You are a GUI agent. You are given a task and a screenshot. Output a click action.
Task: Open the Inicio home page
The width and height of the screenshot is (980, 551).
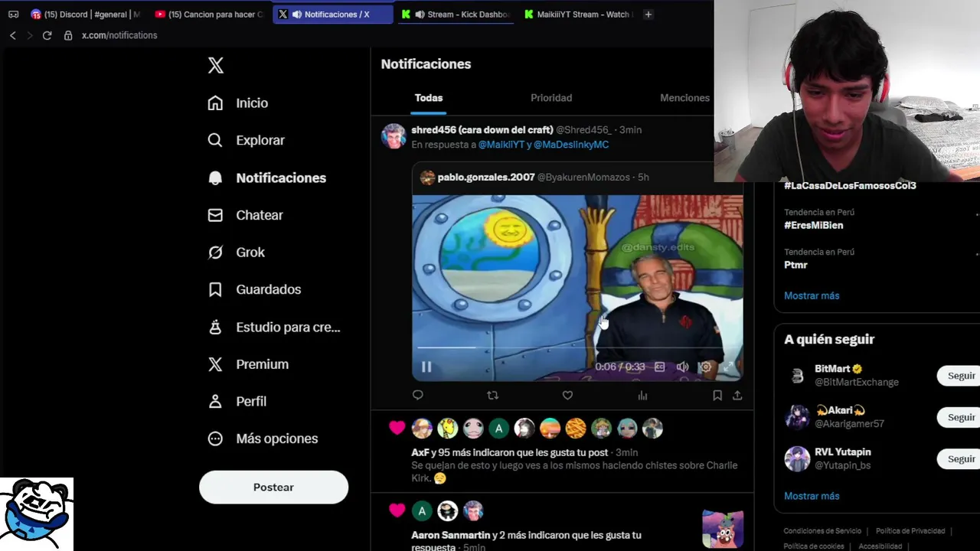coord(239,103)
